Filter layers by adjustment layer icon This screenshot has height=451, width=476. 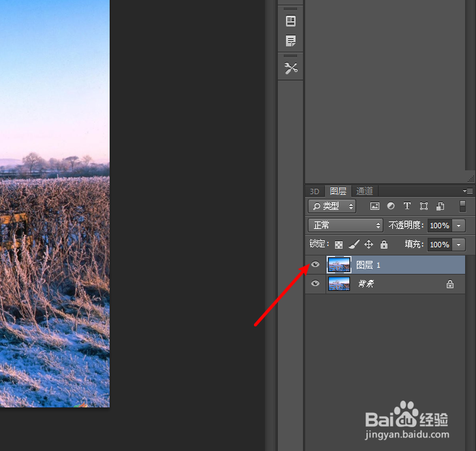(x=391, y=206)
